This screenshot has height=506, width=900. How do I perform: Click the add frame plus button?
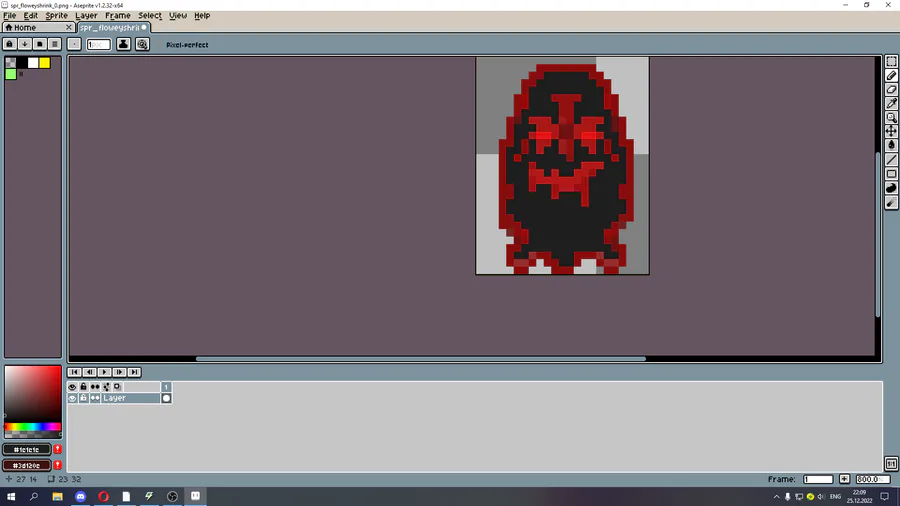[x=844, y=479]
